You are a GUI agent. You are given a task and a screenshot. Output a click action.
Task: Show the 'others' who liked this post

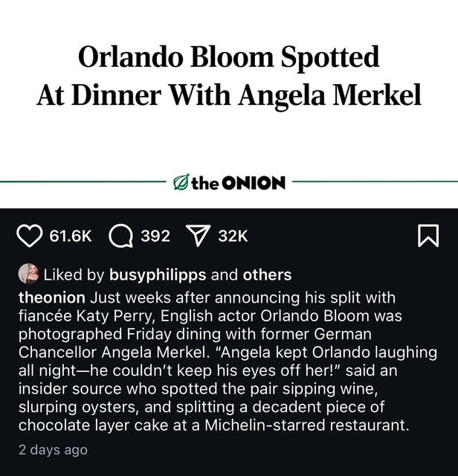click(x=268, y=274)
